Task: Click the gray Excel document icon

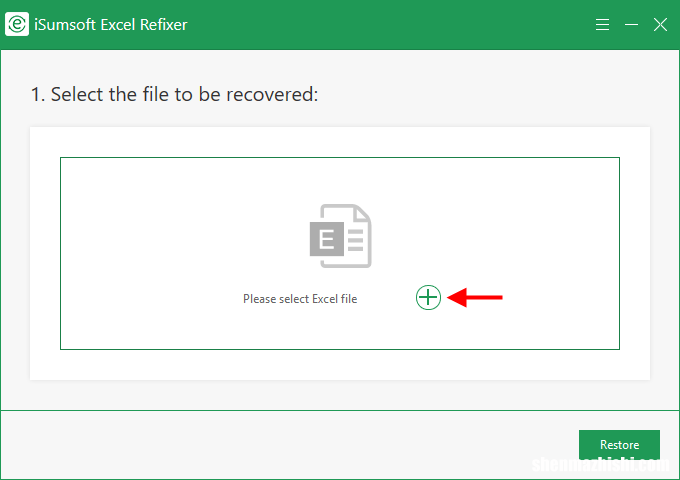Action: pos(340,235)
